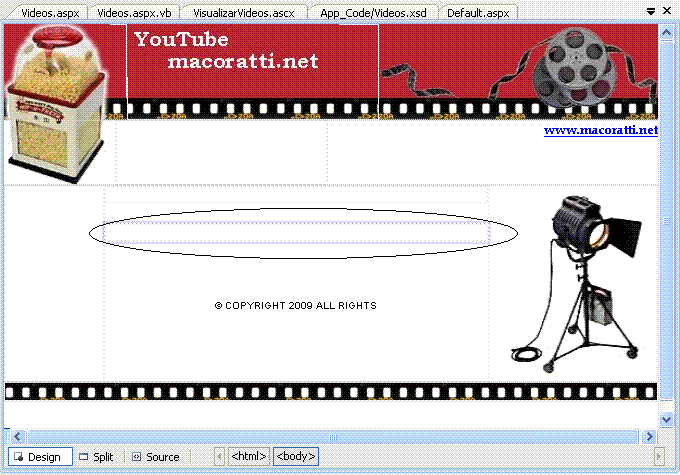Close the current document tab
The height and width of the screenshot is (475, 680).
pyautogui.click(x=667, y=11)
